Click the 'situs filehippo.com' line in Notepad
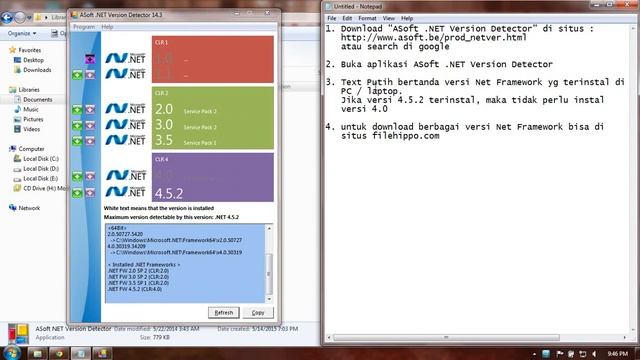The image size is (640, 360). coord(390,136)
